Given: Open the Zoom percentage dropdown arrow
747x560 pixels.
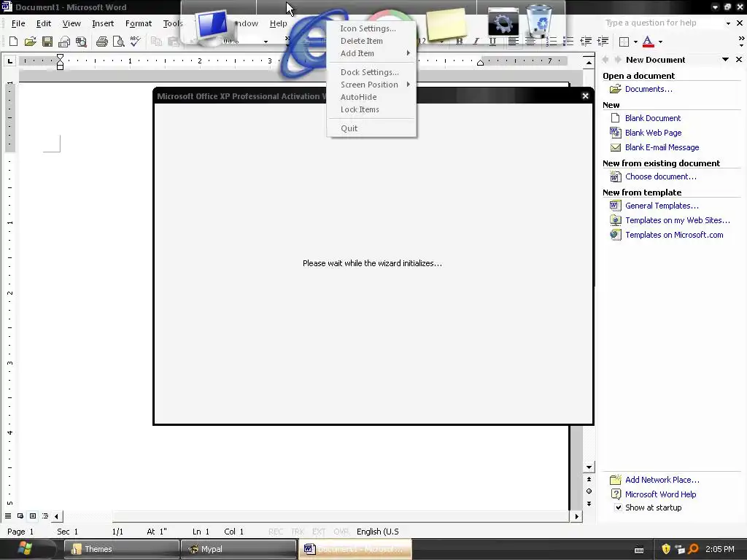Looking at the screenshot, I should tap(266, 42).
